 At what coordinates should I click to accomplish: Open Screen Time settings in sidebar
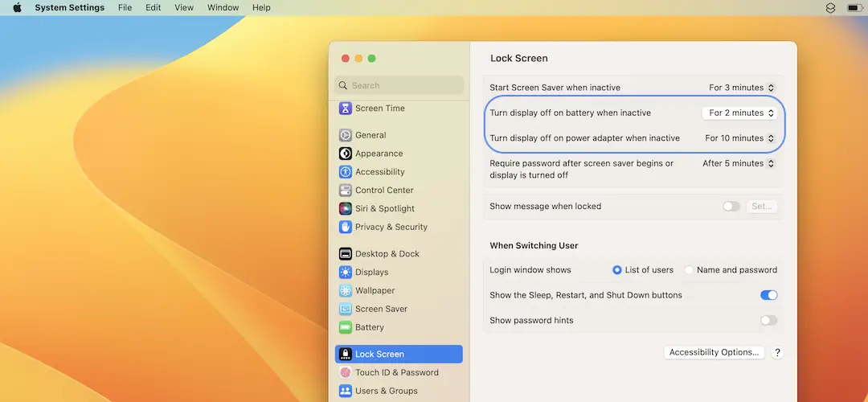379,109
